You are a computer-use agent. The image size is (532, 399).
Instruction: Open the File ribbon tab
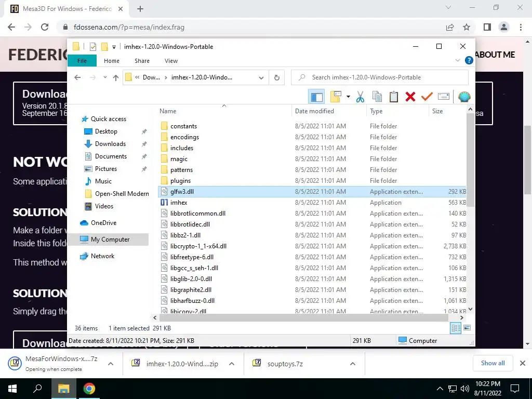pyautogui.click(x=82, y=61)
